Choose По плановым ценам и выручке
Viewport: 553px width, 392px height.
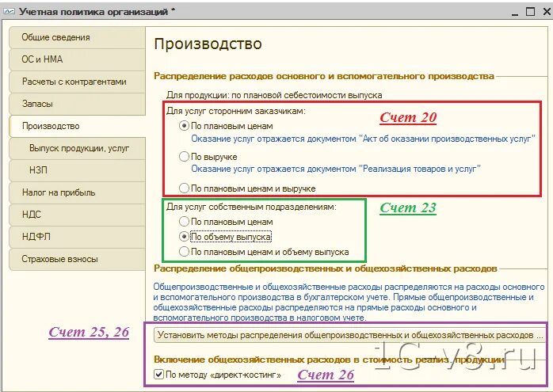pyautogui.click(x=184, y=188)
